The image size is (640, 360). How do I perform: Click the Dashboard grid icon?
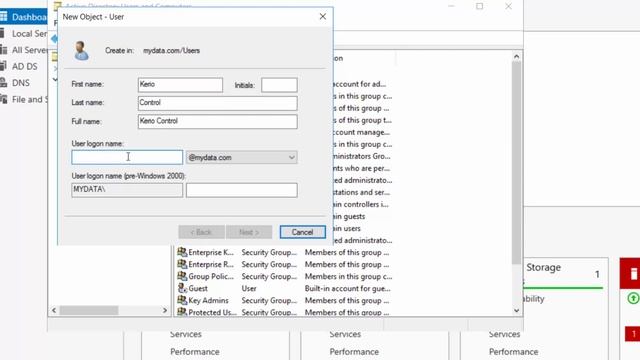pos(3,16)
